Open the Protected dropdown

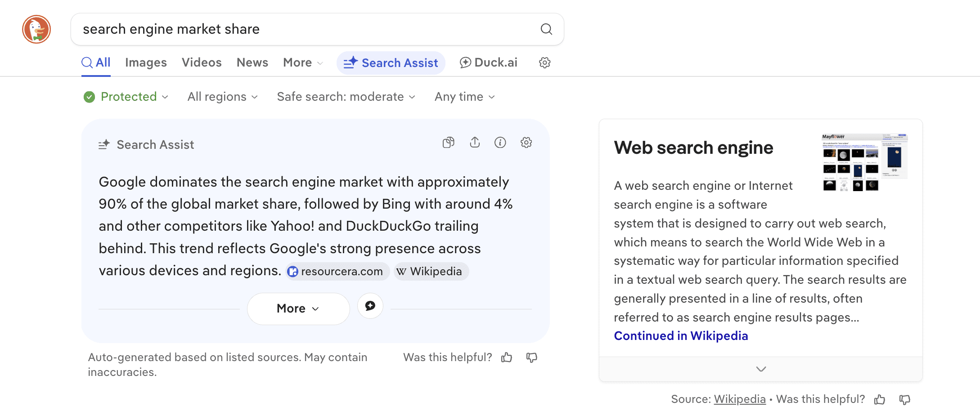click(x=126, y=97)
